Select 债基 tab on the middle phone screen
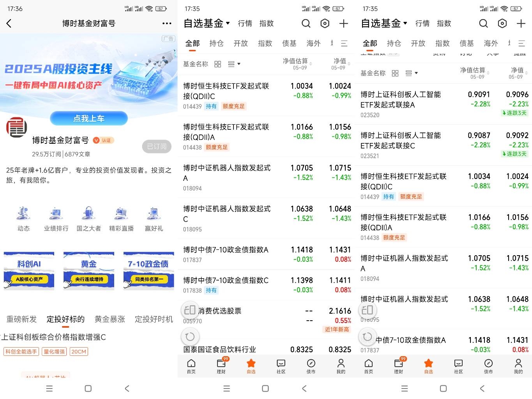This screenshot has height=399, width=532. [x=289, y=43]
